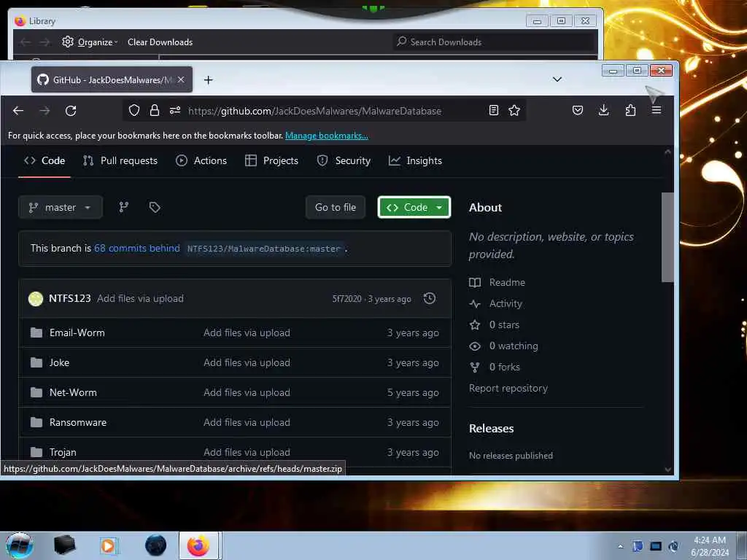Open the Firefox downloads panel

pos(603,111)
